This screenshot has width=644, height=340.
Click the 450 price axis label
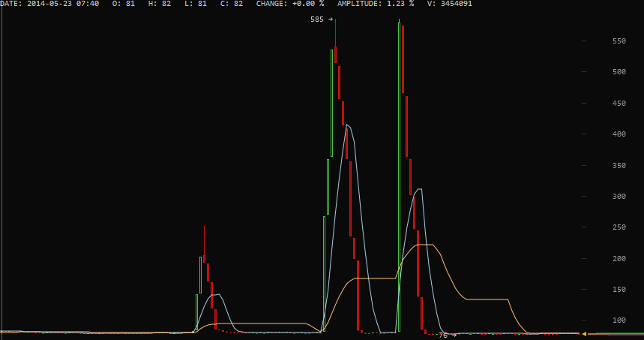tap(619, 103)
